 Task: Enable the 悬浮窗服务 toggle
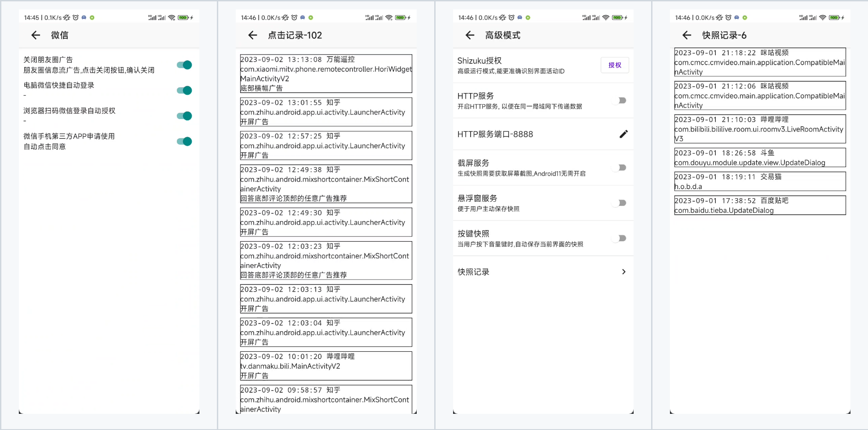pyautogui.click(x=620, y=203)
